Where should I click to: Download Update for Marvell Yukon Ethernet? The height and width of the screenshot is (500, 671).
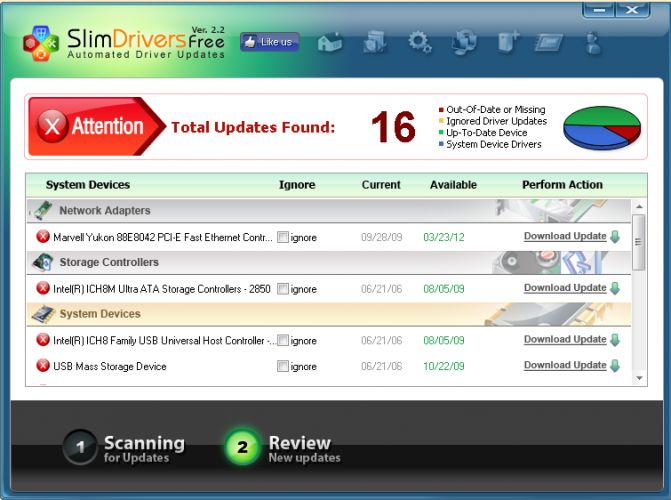[565, 236]
